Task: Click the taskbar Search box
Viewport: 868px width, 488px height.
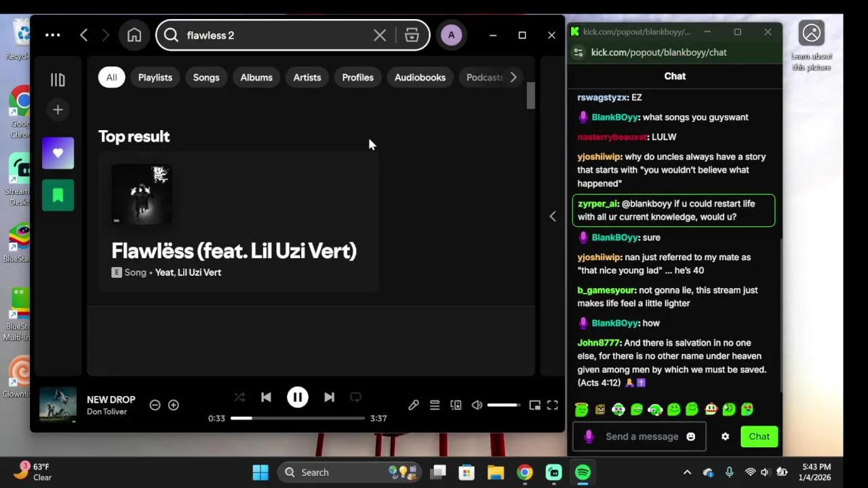Action: tap(349, 472)
